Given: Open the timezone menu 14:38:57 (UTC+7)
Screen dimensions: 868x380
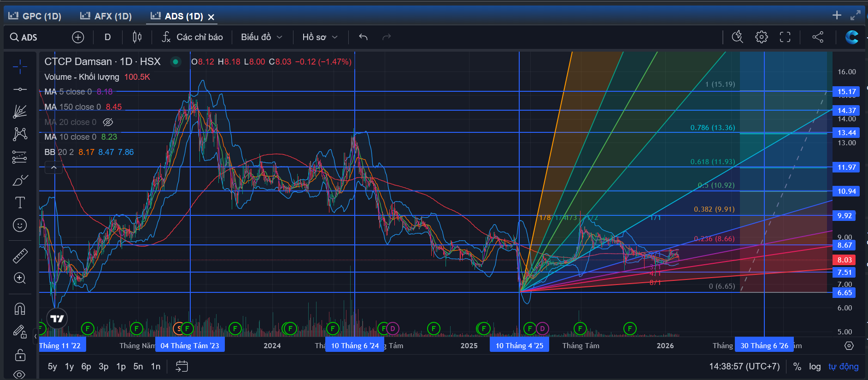Looking at the screenshot, I should pyautogui.click(x=745, y=367).
